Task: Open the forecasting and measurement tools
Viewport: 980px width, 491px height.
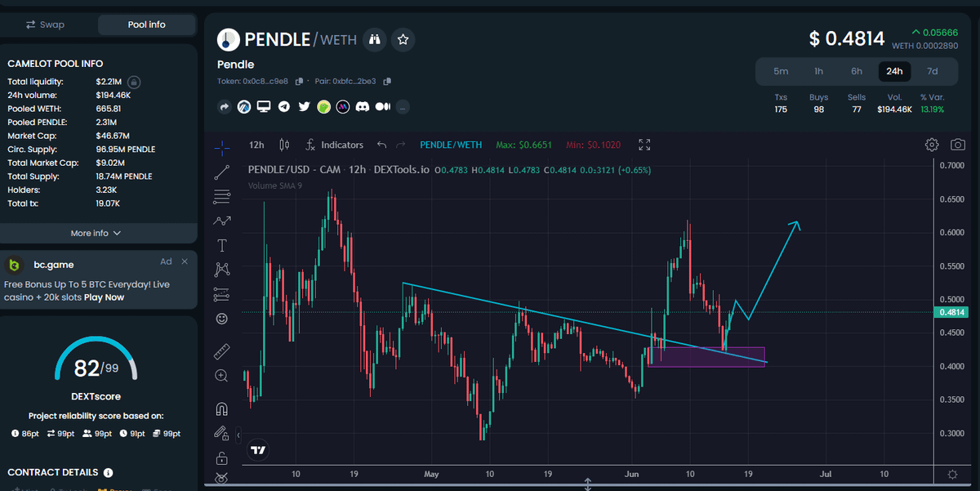Action: (x=221, y=293)
